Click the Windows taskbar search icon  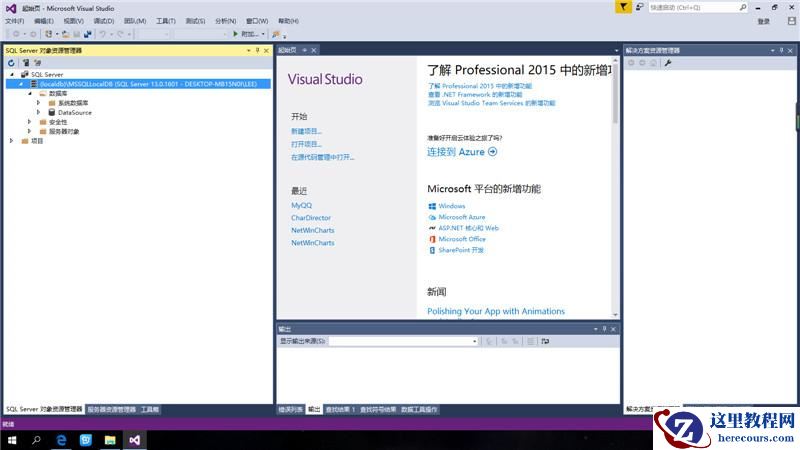[36, 440]
